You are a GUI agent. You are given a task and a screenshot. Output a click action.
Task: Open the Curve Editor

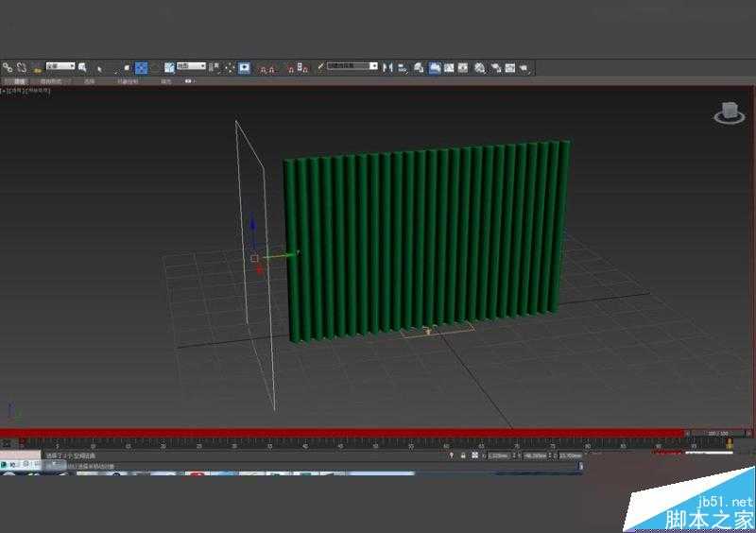pos(449,68)
